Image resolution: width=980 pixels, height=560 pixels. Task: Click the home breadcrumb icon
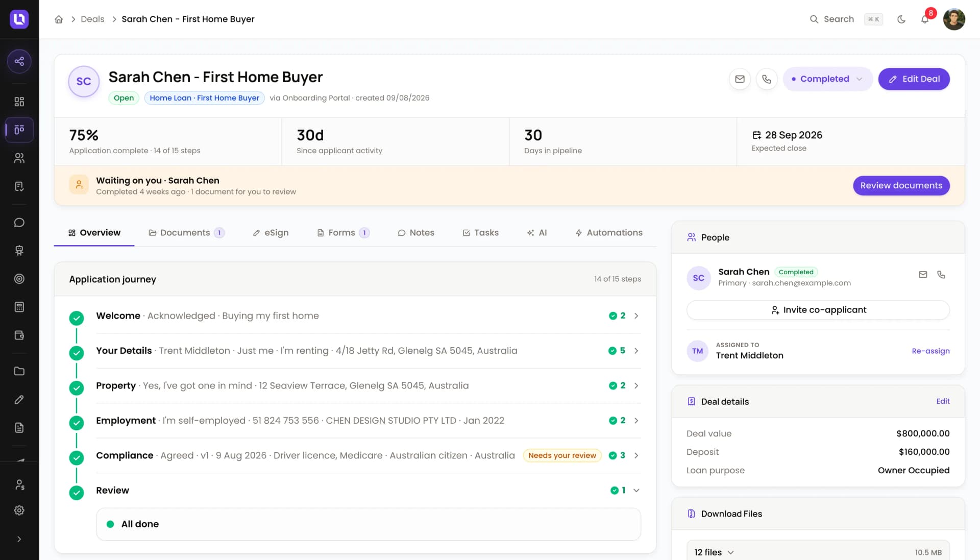tap(59, 19)
